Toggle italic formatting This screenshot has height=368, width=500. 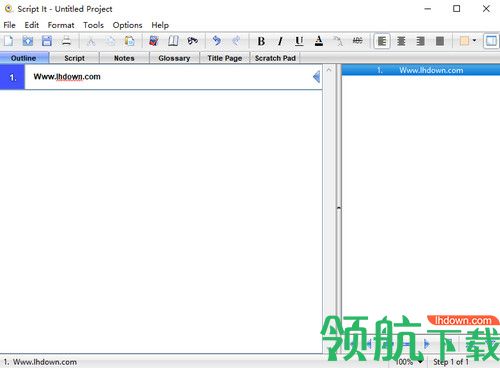pos(280,41)
